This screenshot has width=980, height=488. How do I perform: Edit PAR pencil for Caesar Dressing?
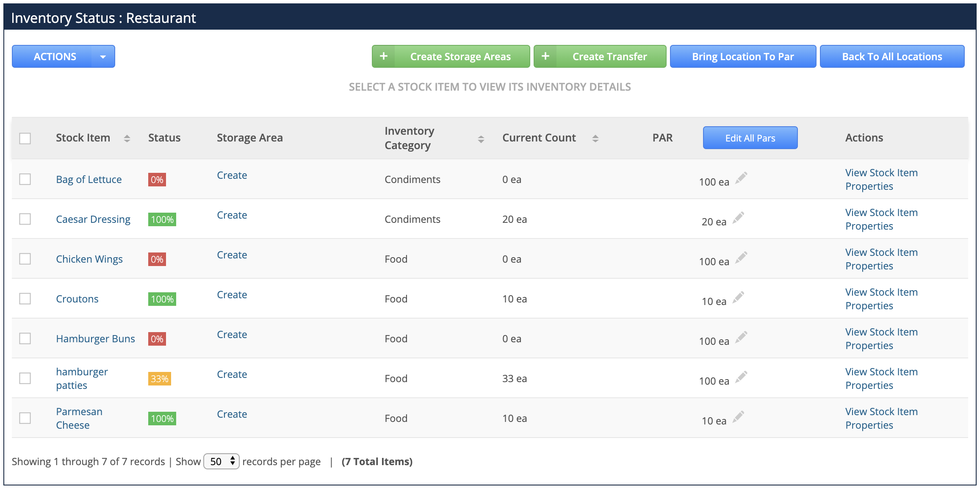pyautogui.click(x=738, y=218)
